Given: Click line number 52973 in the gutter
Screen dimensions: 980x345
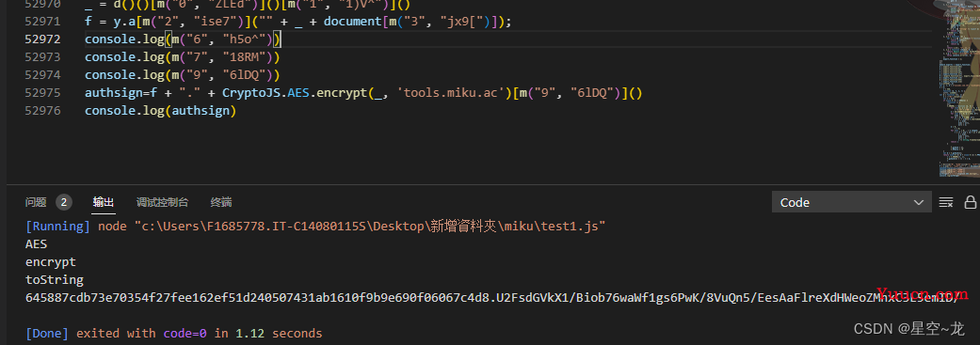Looking at the screenshot, I should tap(42, 56).
